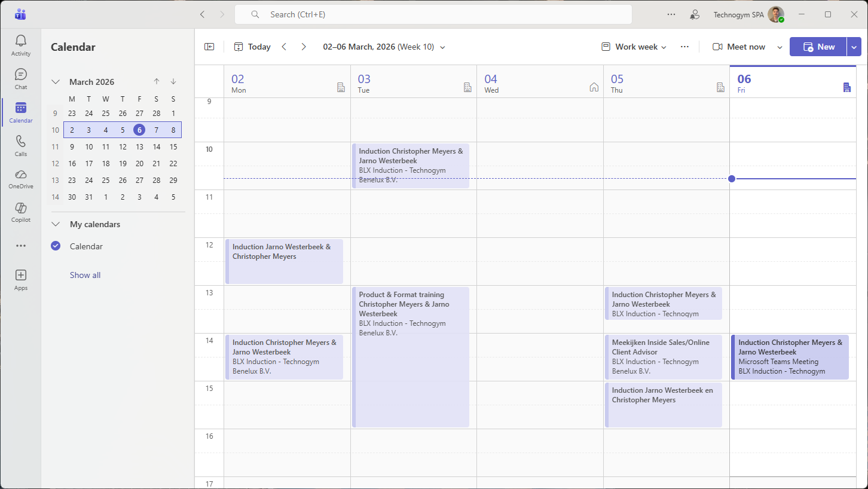
Task: Expand the New event options arrow
Action: (x=854, y=47)
